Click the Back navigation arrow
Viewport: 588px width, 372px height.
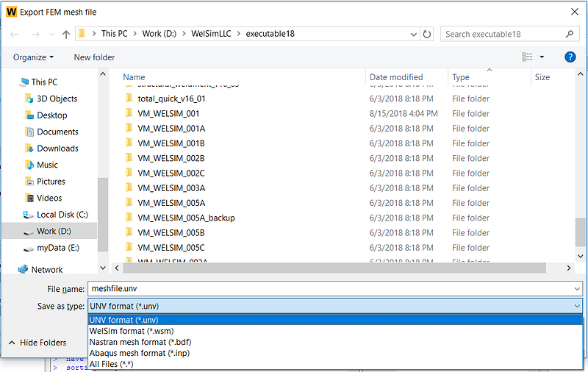14,34
